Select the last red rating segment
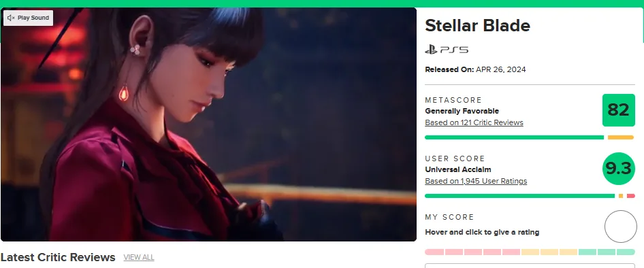The height and width of the screenshot is (268, 644). (x=511, y=252)
